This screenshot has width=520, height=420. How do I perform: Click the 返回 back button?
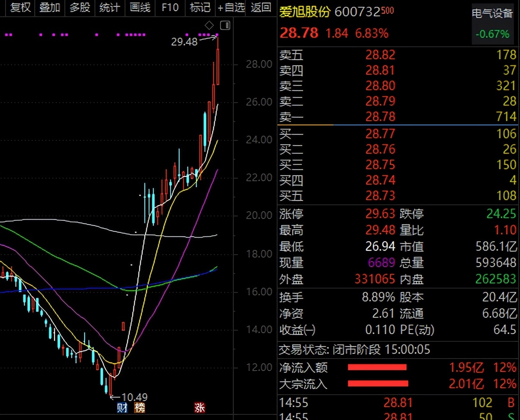pos(260,7)
